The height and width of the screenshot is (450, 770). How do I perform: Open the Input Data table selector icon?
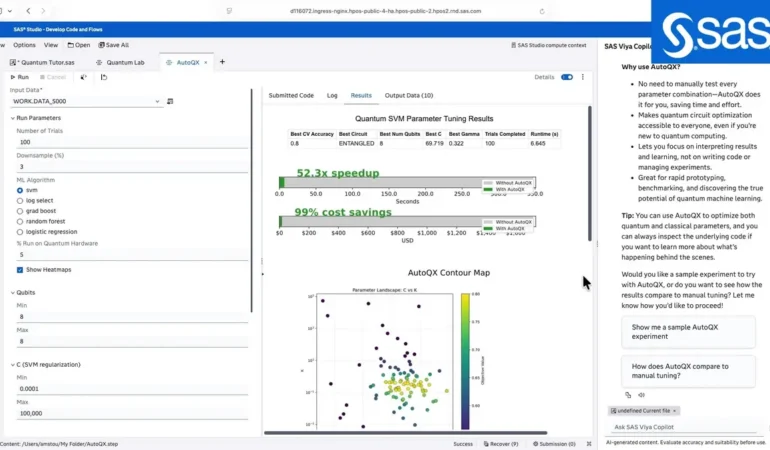coord(170,101)
